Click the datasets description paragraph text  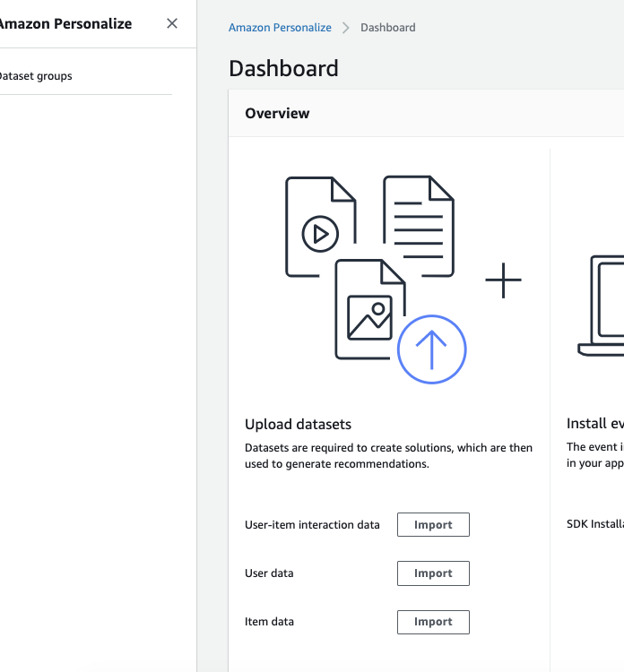click(x=387, y=455)
